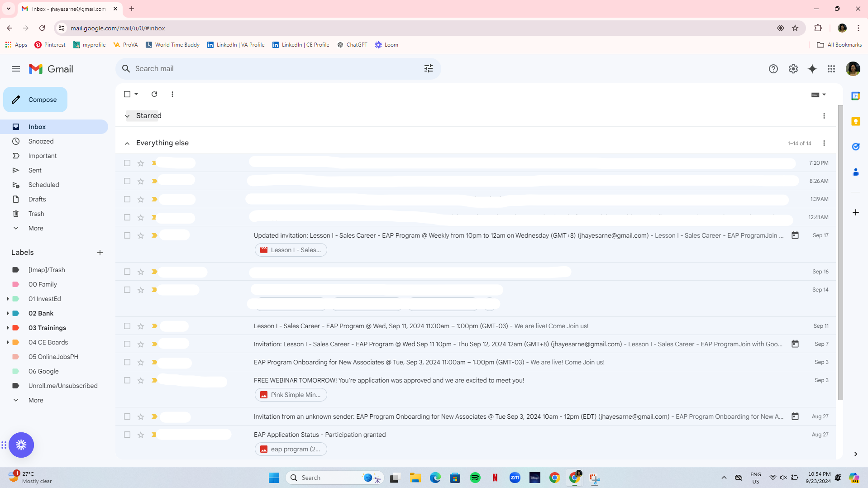
Task: Star the 7:20 PM email
Action: coord(141,163)
